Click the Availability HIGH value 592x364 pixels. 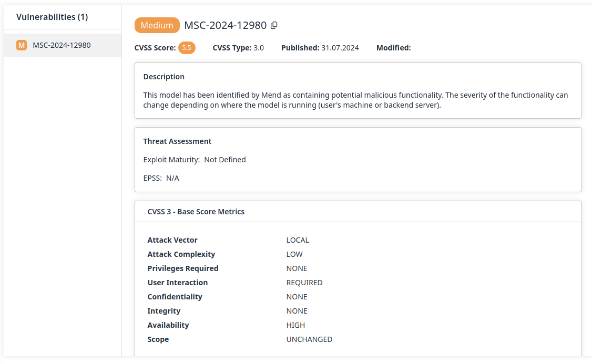(x=295, y=325)
